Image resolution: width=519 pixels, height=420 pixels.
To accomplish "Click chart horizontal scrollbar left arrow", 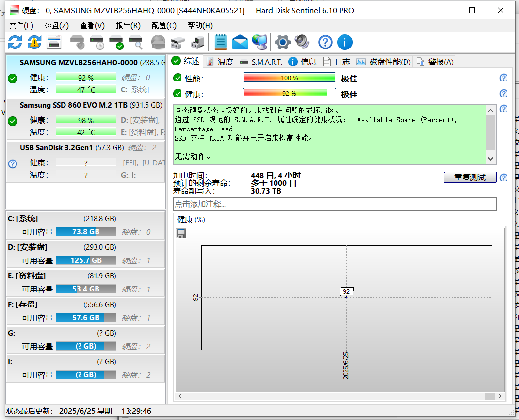I will [180, 396].
